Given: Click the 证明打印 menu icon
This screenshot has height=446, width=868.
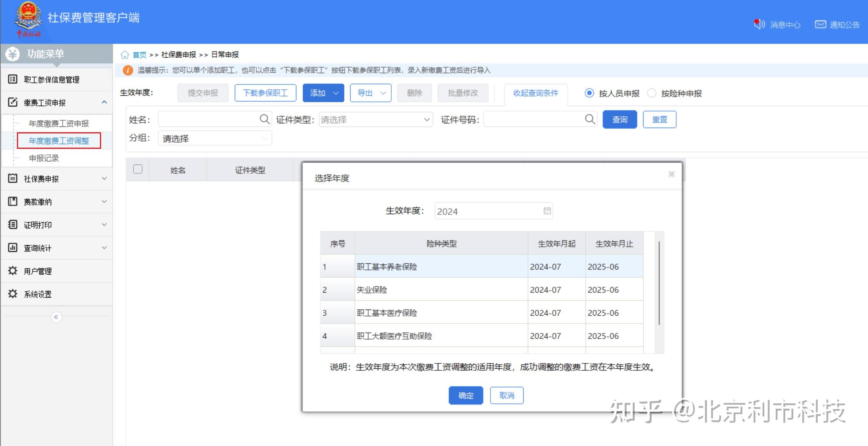Looking at the screenshot, I should [13, 225].
